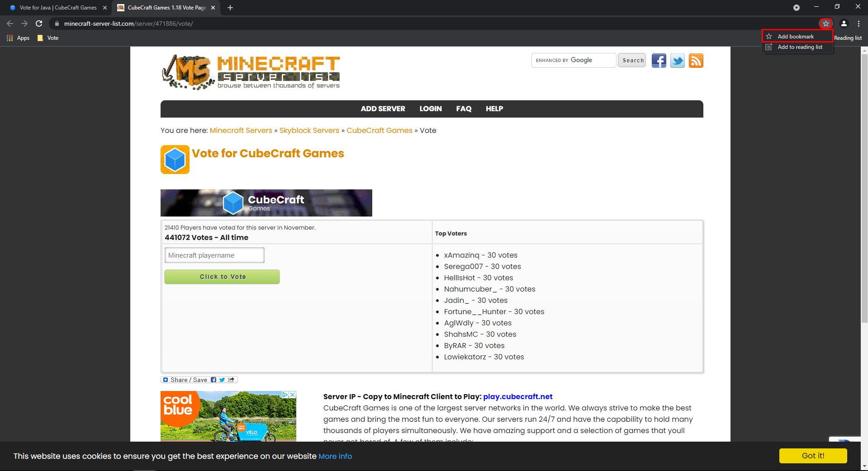The height and width of the screenshot is (471, 868).
Task: Open the RSS feed icon
Action: 696,61
